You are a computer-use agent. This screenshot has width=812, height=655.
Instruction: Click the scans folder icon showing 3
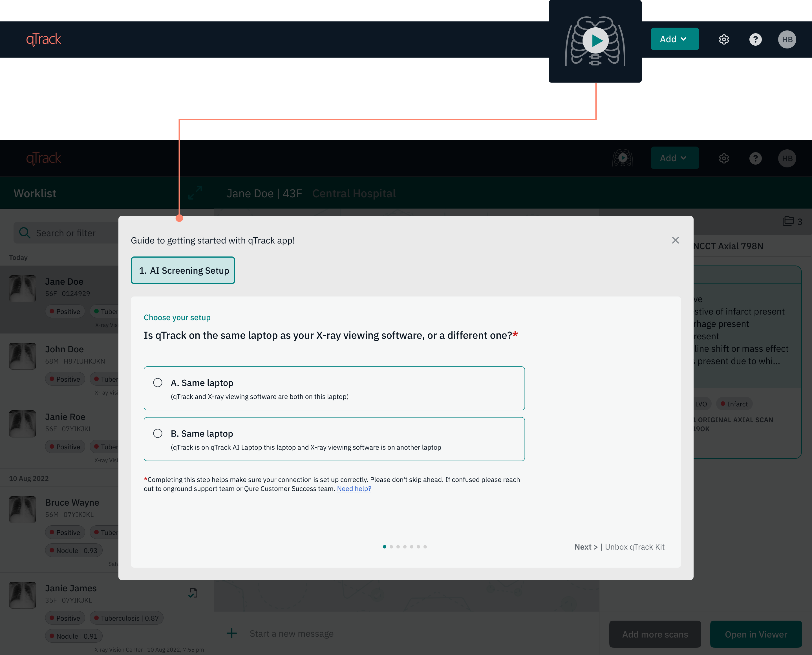[788, 221]
